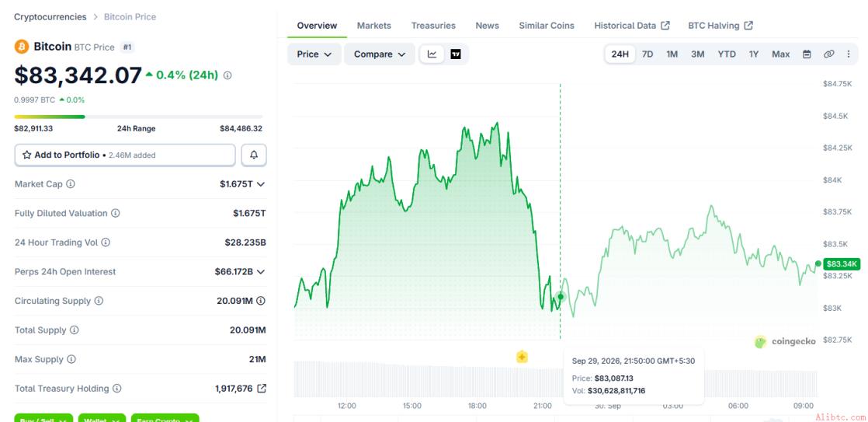The height and width of the screenshot is (422, 868).
Task: Select 1Y time range
Action: pos(754,54)
